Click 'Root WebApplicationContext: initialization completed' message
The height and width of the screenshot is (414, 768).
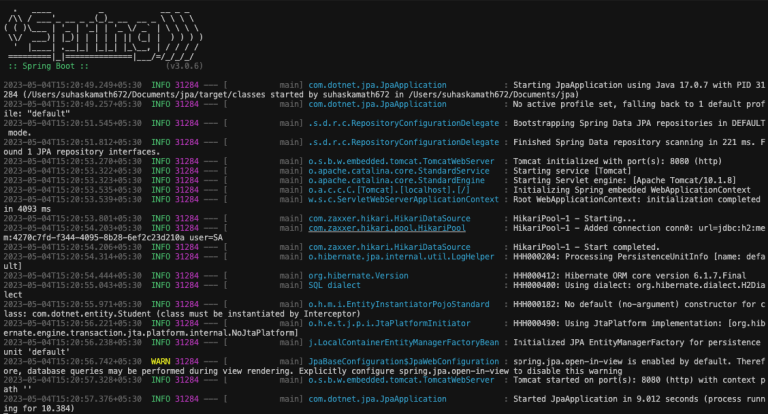[637, 199]
